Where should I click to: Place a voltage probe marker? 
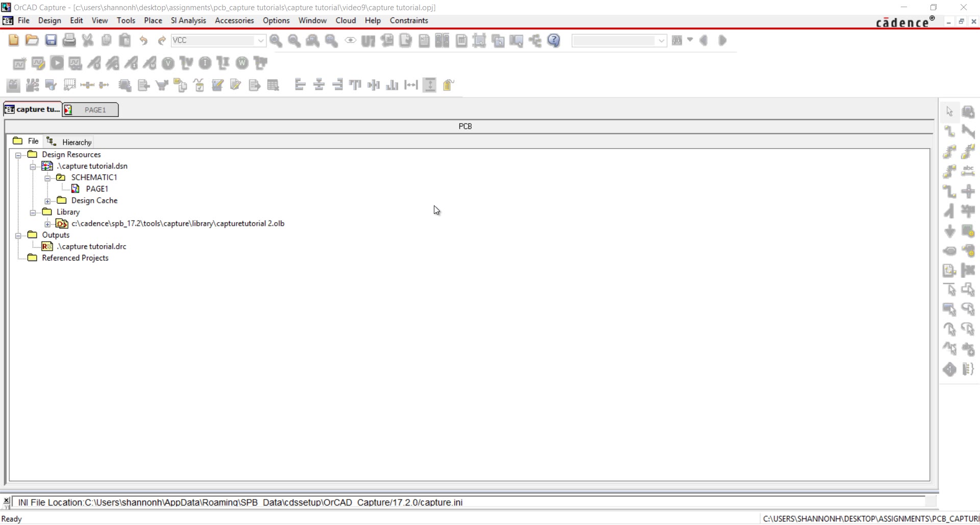tap(168, 63)
